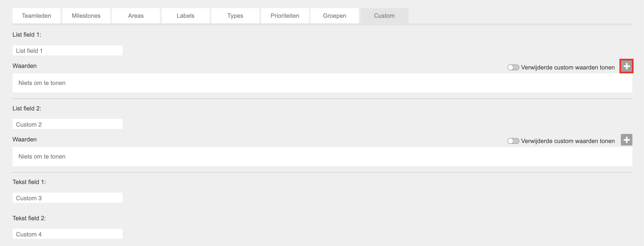Viewport: 644px width, 246px height.
Task: Add a value to List field 2
Action: pyautogui.click(x=626, y=140)
